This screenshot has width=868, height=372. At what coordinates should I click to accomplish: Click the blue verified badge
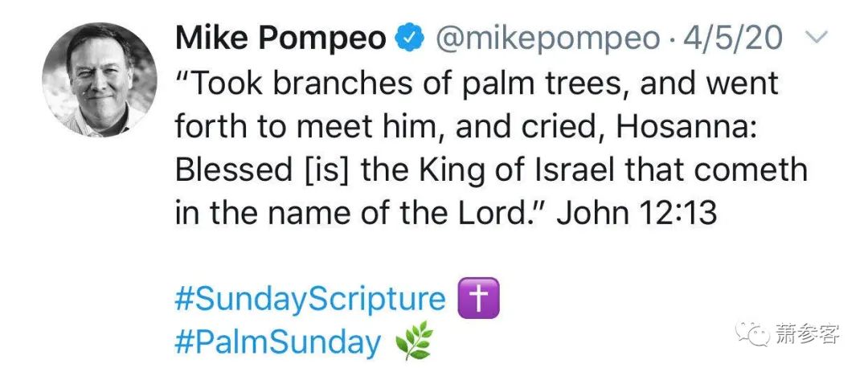410,39
